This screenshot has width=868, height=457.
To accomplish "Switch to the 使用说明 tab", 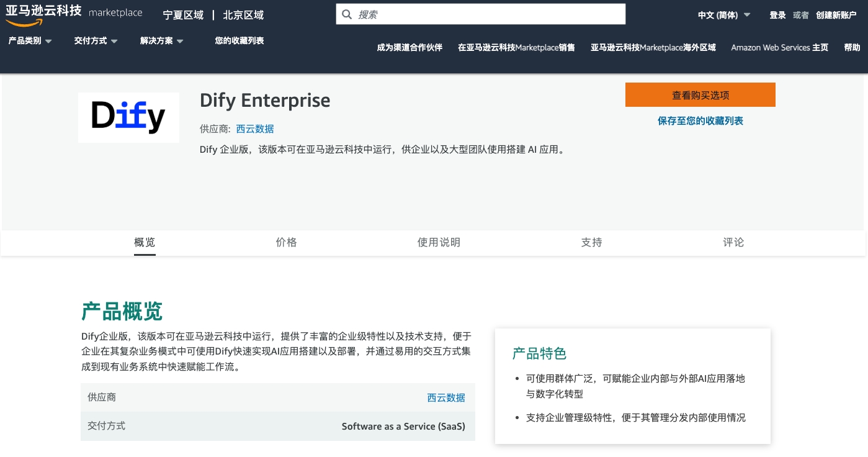I will 439,242.
